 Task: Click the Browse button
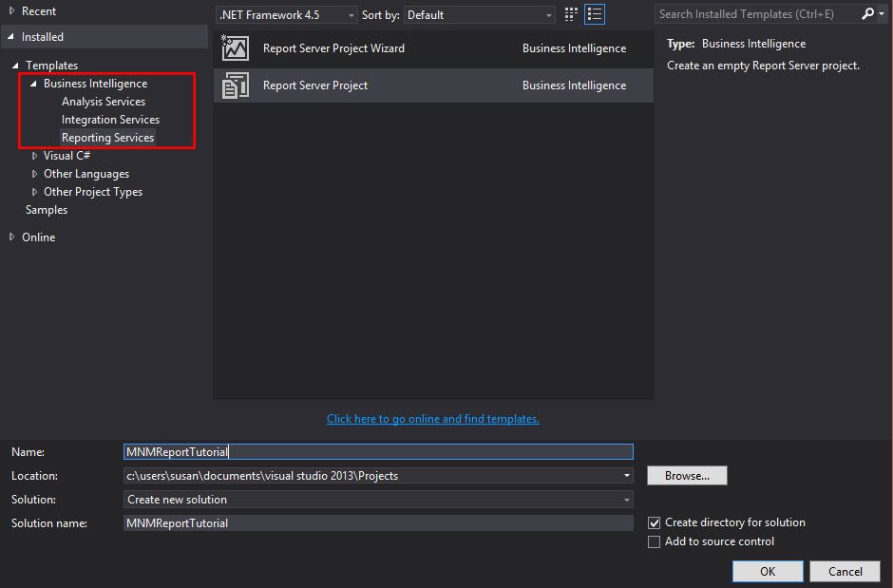pyautogui.click(x=687, y=475)
